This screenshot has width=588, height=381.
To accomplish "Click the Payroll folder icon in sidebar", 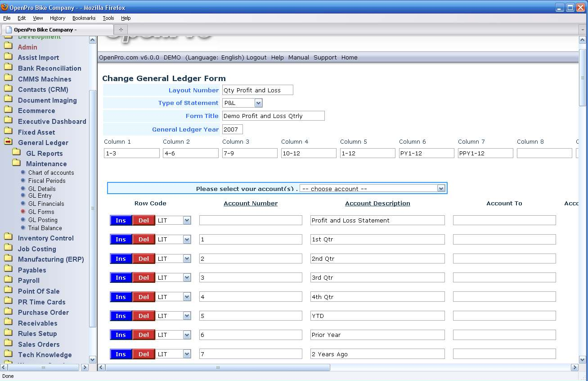I will [x=8, y=280].
